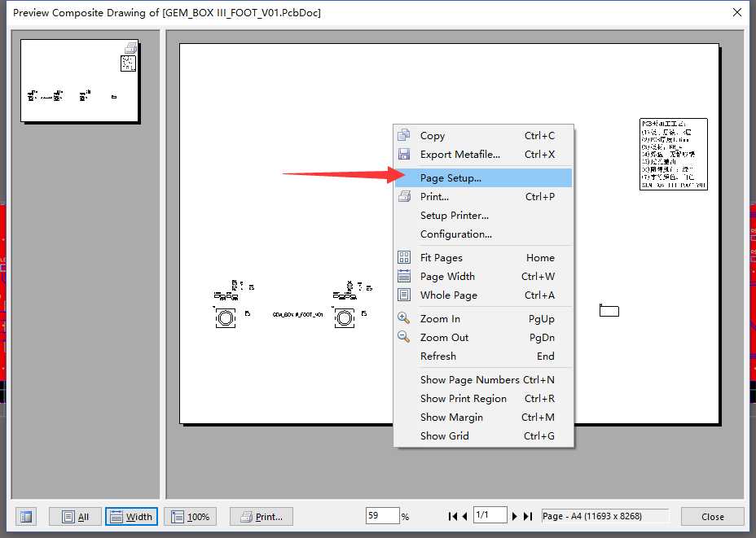The height and width of the screenshot is (538, 756).
Task: Choose Fit Pages menu entry
Action: click(483, 258)
